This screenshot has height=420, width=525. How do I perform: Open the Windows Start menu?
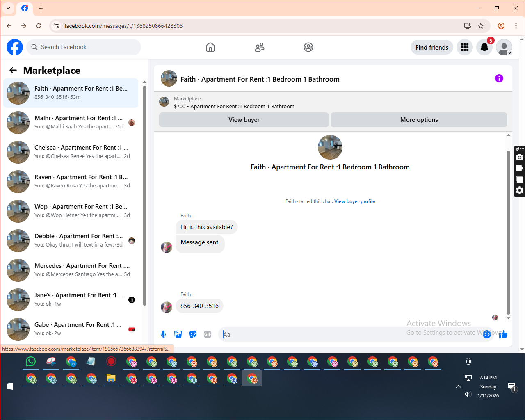click(x=10, y=386)
